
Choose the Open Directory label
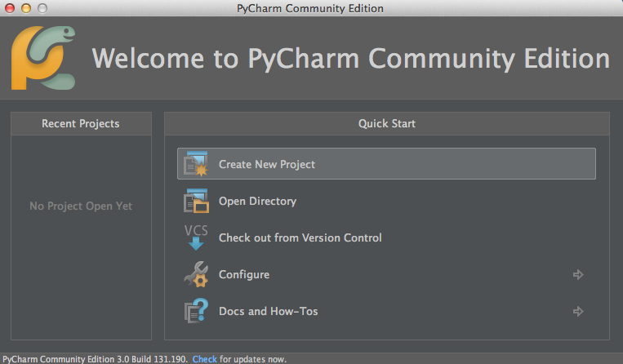pyautogui.click(x=257, y=202)
